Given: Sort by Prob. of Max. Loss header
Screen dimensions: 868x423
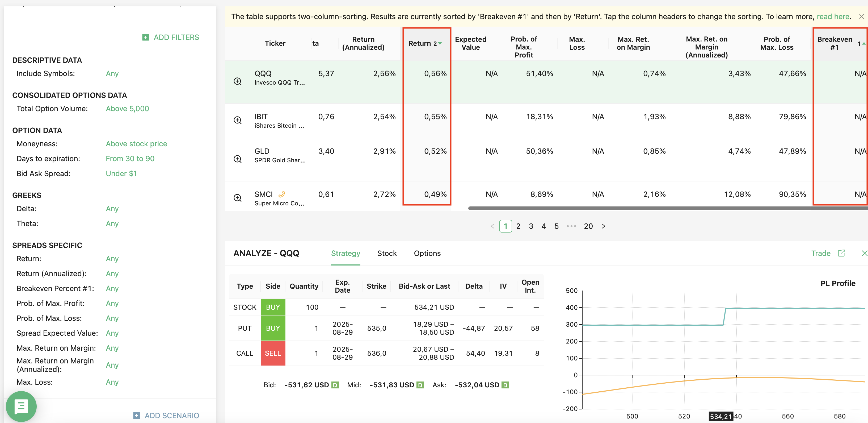Looking at the screenshot, I should [x=777, y=44].
